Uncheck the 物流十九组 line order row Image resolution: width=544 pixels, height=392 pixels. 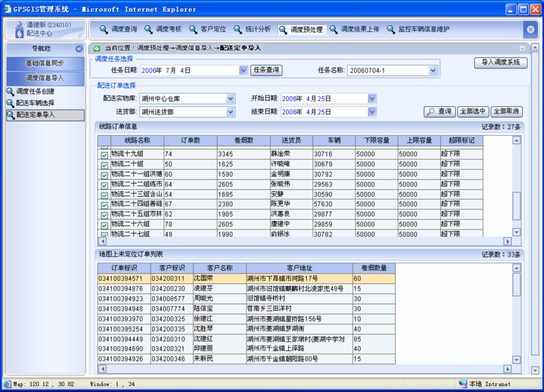104,155
